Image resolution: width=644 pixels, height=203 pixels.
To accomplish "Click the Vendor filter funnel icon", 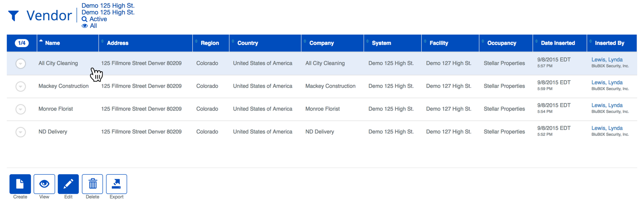I will [x=13, y=16].
